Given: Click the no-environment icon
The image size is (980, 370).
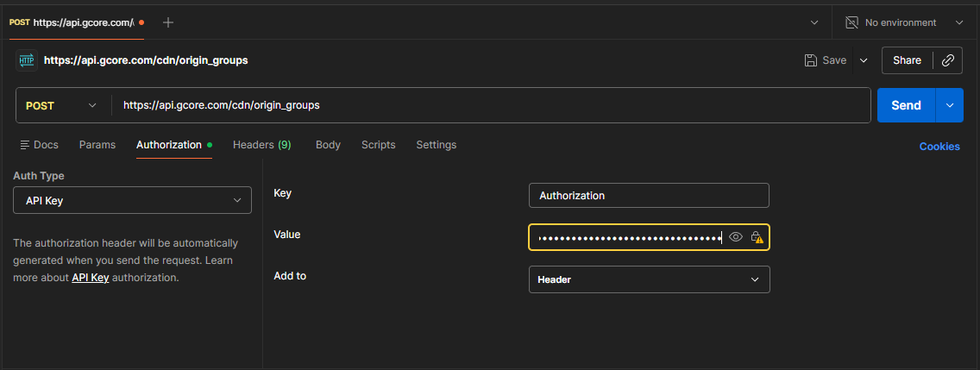Looking at the screenshot, I should (x=851, y=22).
